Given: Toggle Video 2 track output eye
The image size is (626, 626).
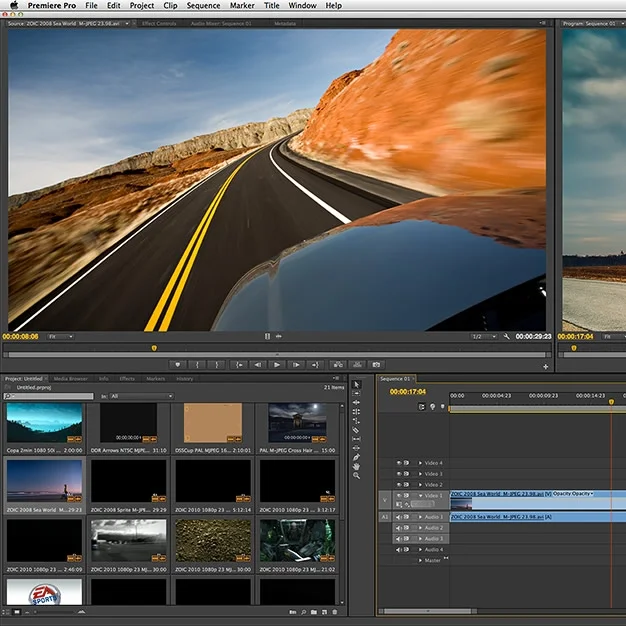Looking at the screenshot, I should pos(399,484).
